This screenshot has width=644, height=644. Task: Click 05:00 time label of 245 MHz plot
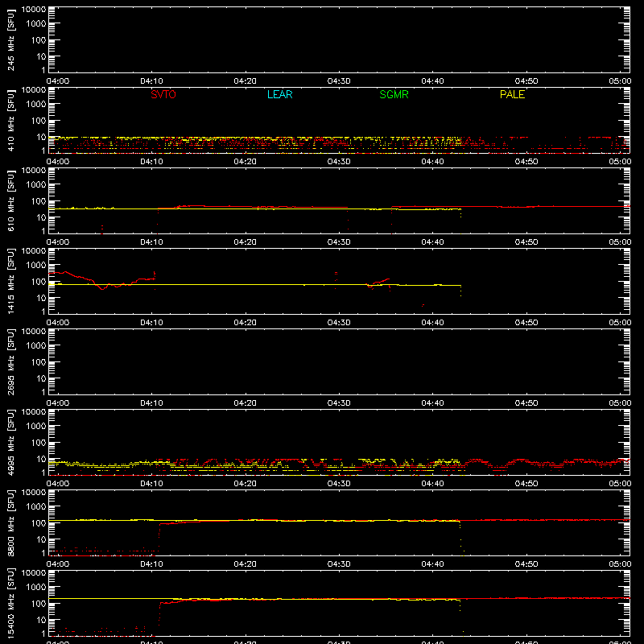pos(620,81)
